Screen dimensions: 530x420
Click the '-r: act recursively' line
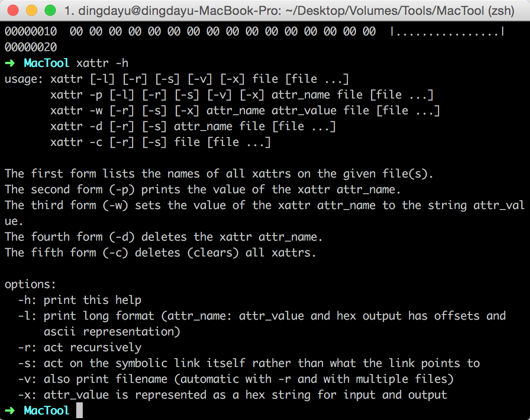[79, 348]
